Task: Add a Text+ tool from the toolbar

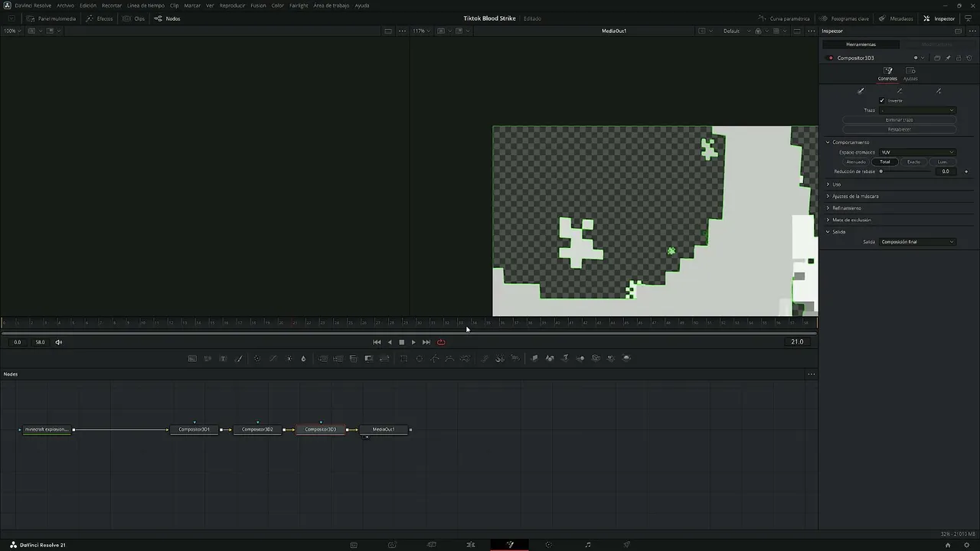Action: tap(223, 358)
